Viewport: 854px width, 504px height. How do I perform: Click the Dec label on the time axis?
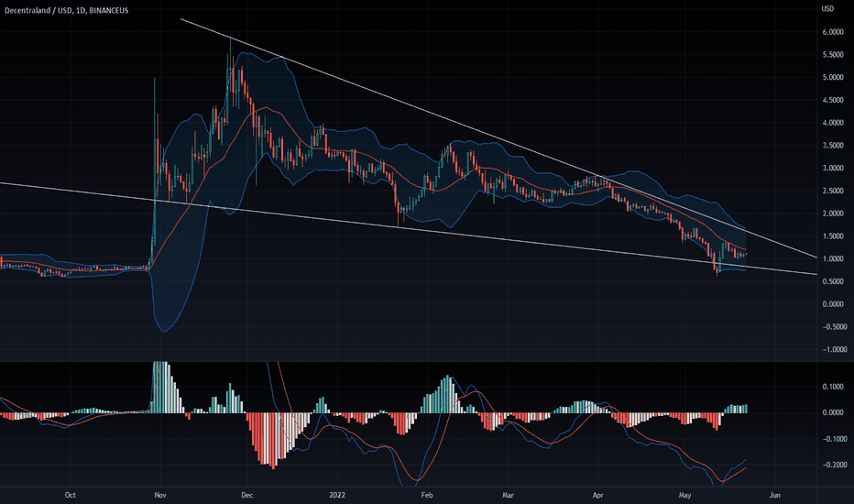246,495
